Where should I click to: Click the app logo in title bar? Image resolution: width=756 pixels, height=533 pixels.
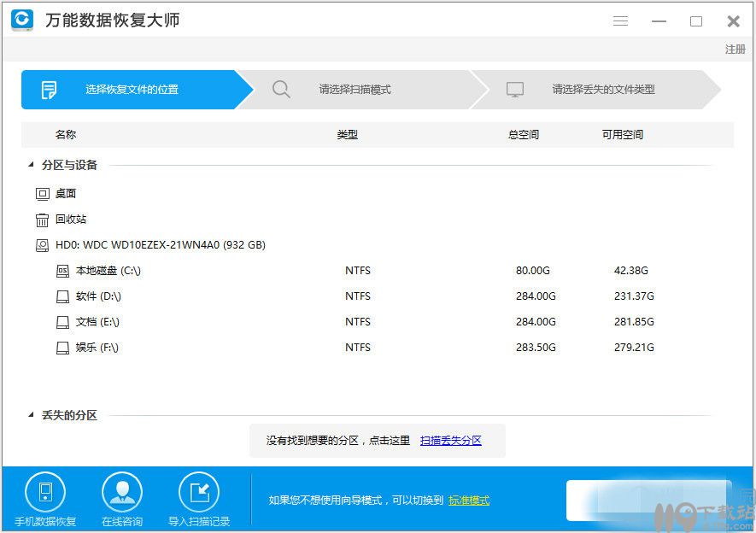tap(21, 20)
